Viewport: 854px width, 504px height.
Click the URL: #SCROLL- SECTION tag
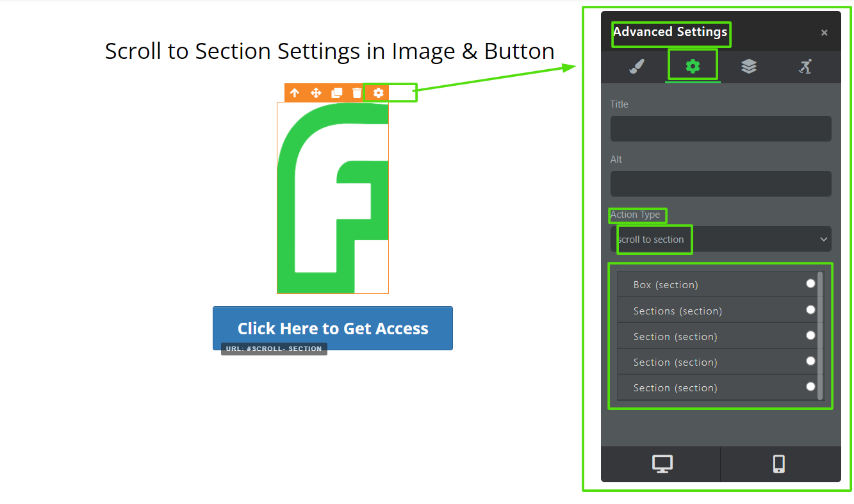click(274, 349)
